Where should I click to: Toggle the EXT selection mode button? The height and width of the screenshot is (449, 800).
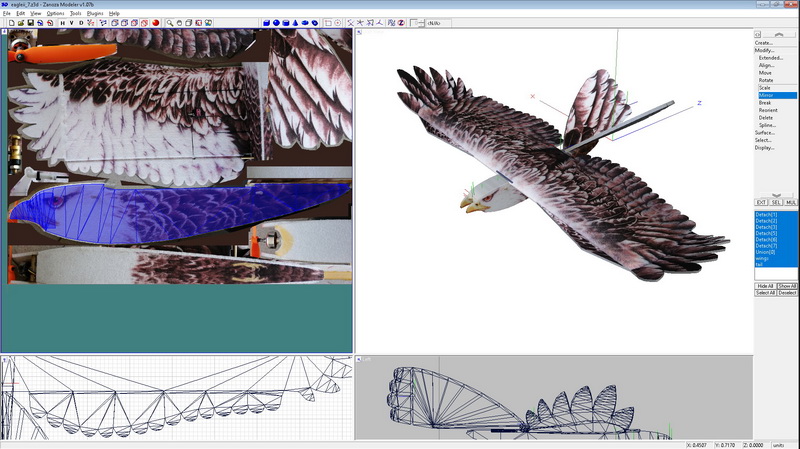tap(761, 202)
